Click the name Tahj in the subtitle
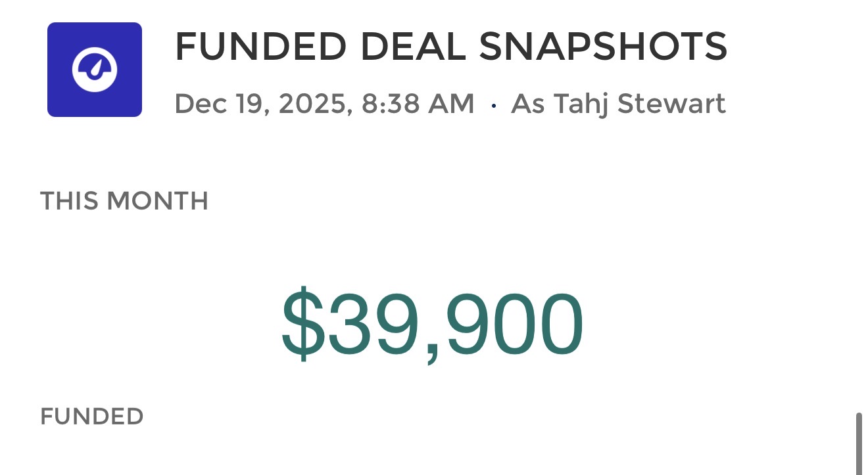Screen dimensions: 868x475 (577, 104)
